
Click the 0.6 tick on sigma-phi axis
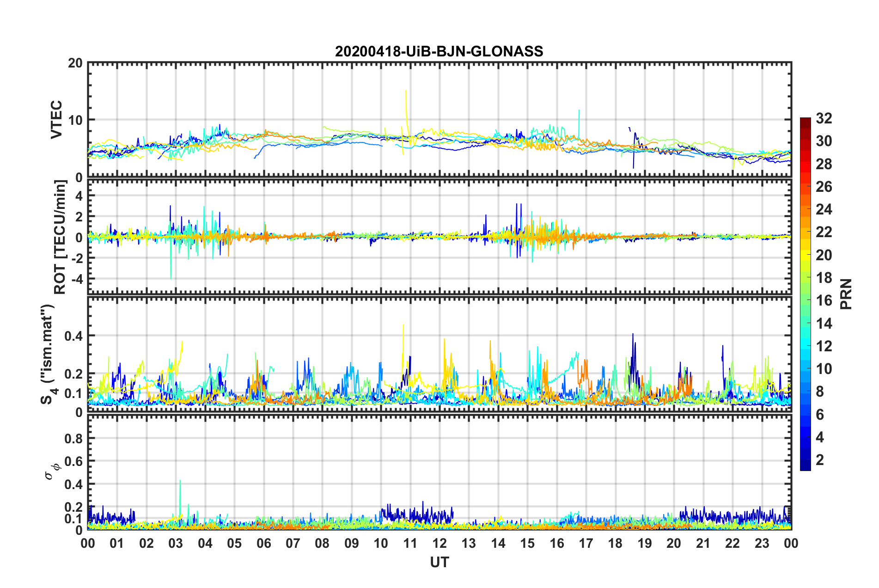coord(74,461)
